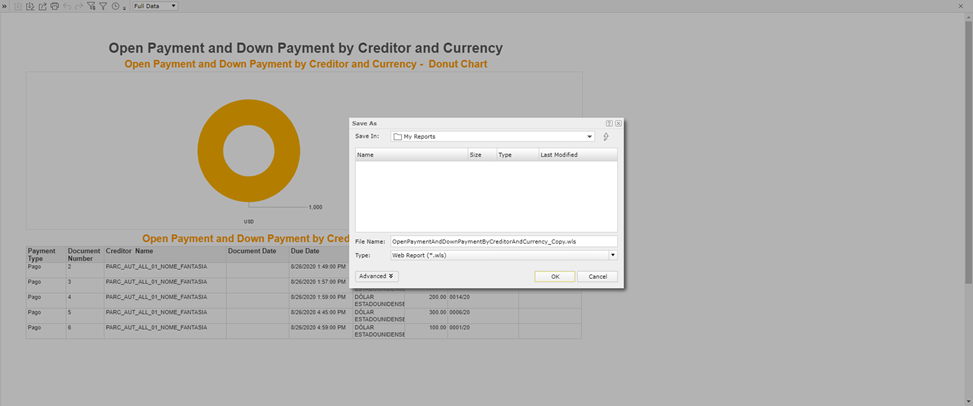Screen dimensions: 973x406
Task: Open the Save In My Reports dropdown
Action: click(x=493, y=137)
